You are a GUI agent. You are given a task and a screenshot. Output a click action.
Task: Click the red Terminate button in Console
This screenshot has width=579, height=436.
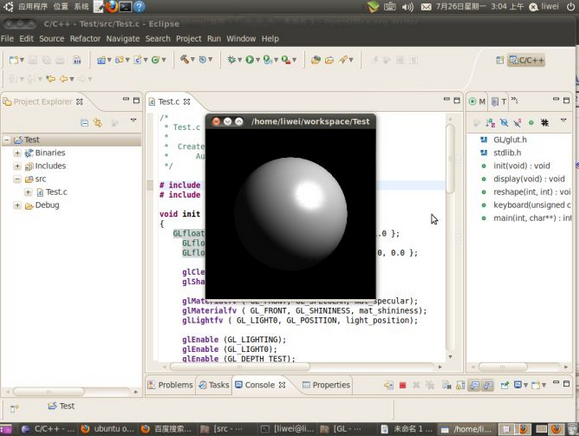[x=402, y=385]
